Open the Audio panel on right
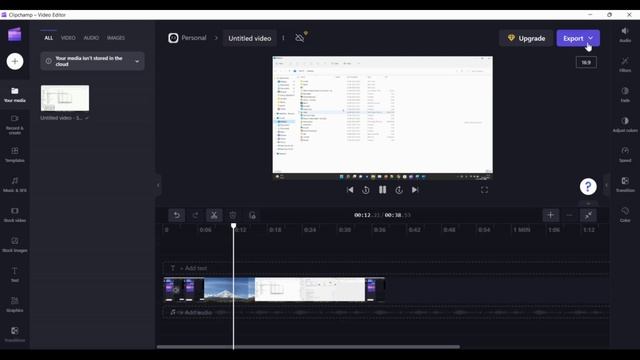This screenshot has width=640, height=360. pos(625,35)
